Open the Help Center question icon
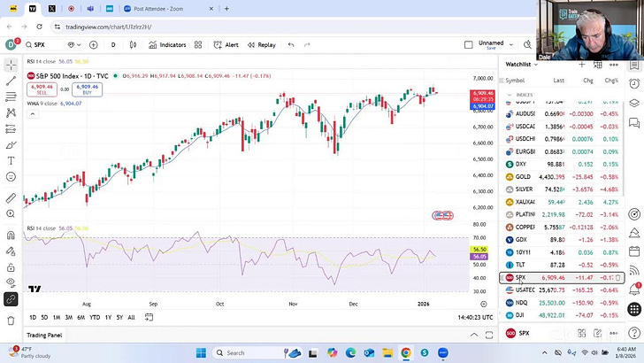644x363 pixels. (634, 333)
